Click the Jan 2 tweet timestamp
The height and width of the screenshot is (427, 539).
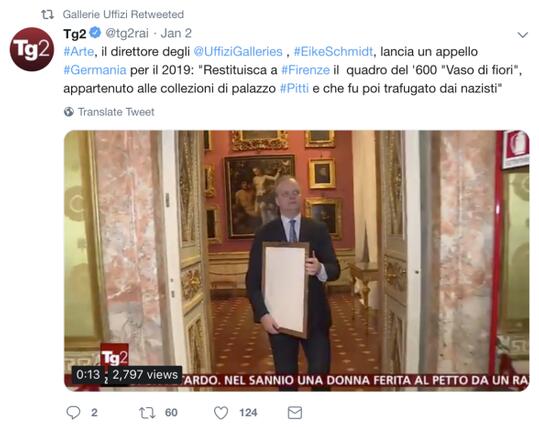click(176, 33)
